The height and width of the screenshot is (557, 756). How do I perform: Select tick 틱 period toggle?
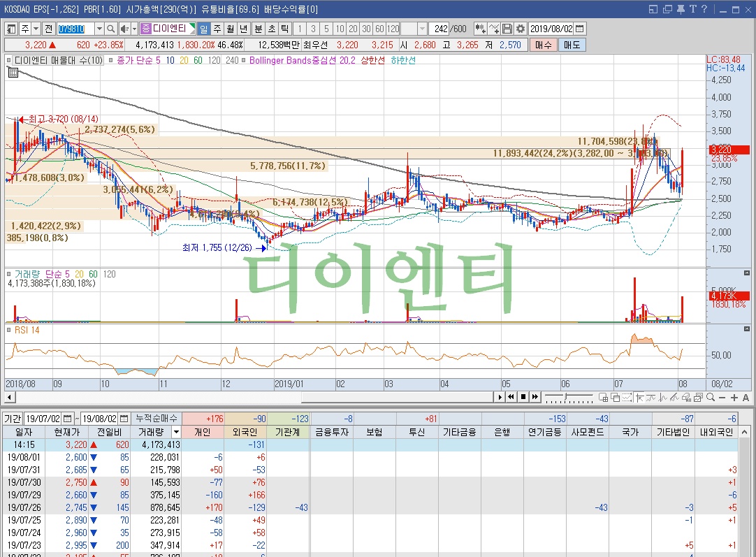point(285,29)
